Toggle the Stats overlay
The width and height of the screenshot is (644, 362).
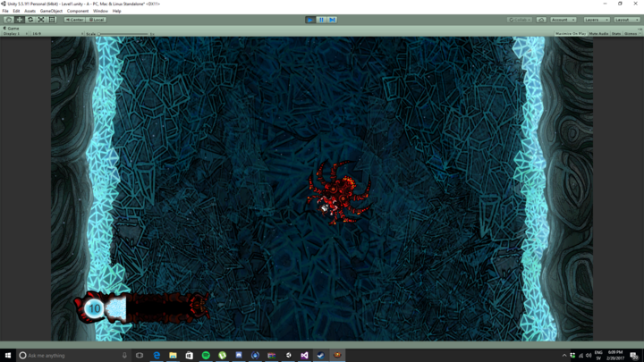tap(616, 34)
